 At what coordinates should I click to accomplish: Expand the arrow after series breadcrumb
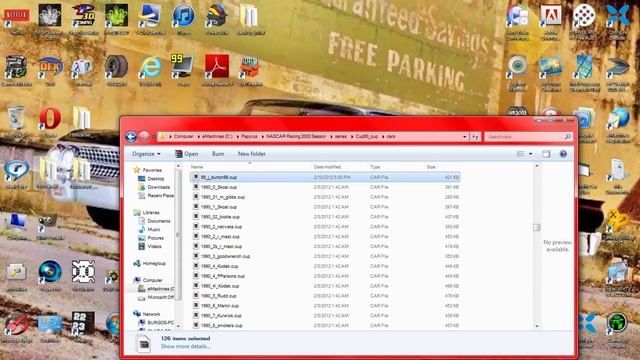(x=351, y=137)
